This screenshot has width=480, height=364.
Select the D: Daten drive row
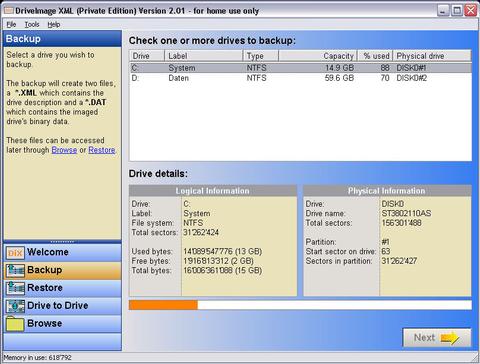(x=300, y=78)
